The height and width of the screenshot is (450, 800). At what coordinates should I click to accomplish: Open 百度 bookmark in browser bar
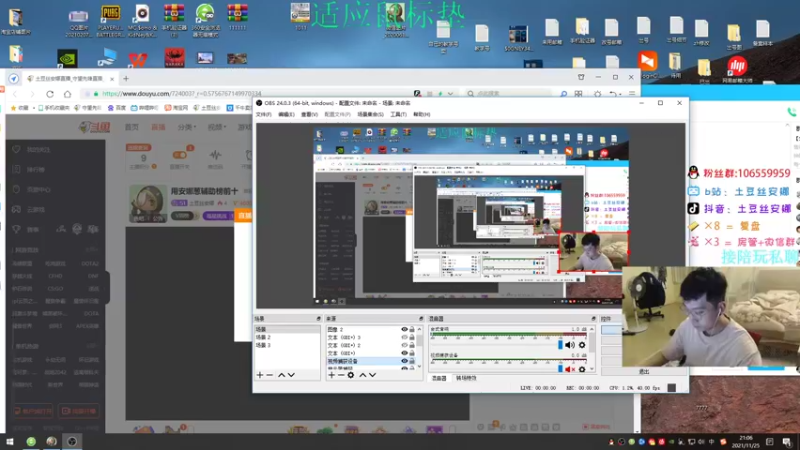117,108
